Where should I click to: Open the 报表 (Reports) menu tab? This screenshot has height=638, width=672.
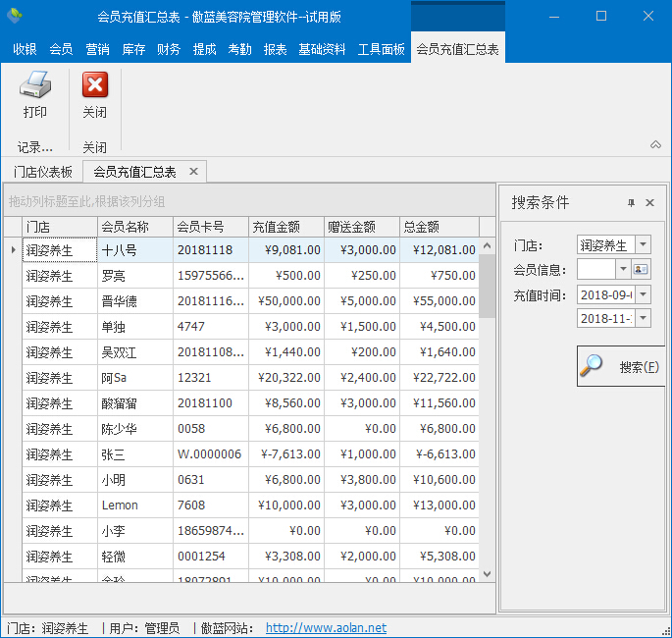(x=276, y=49)
